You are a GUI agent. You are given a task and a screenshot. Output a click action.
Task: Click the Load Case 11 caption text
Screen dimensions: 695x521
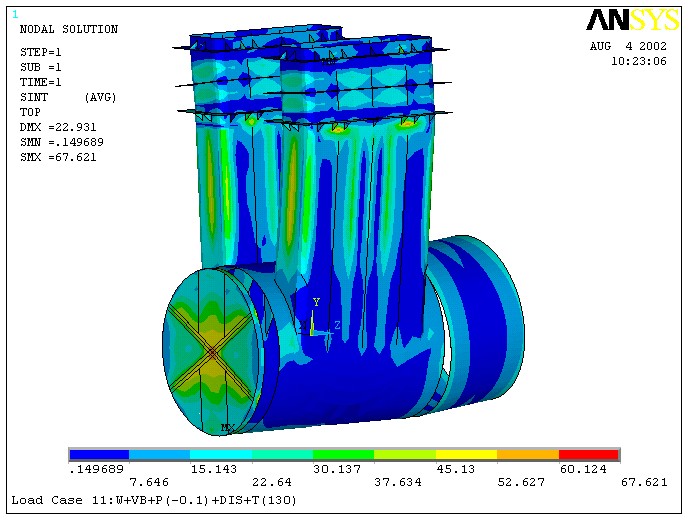coord(154,499)
